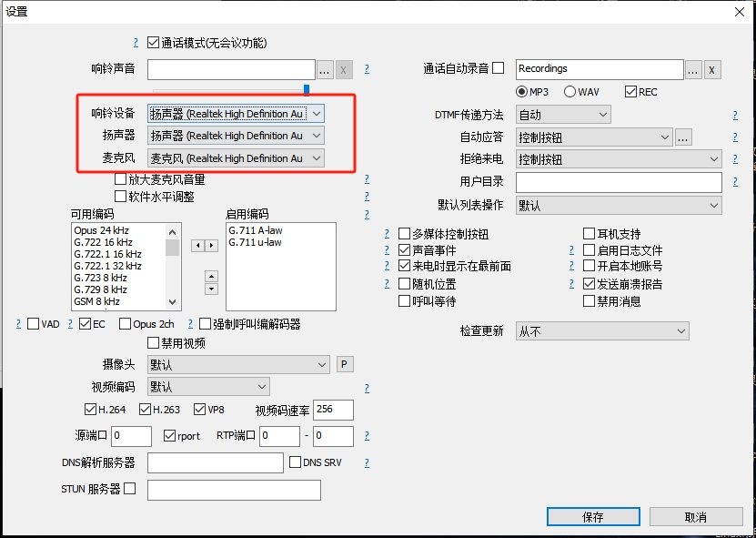Open the 摄像头 dropdown

point(238,365)
